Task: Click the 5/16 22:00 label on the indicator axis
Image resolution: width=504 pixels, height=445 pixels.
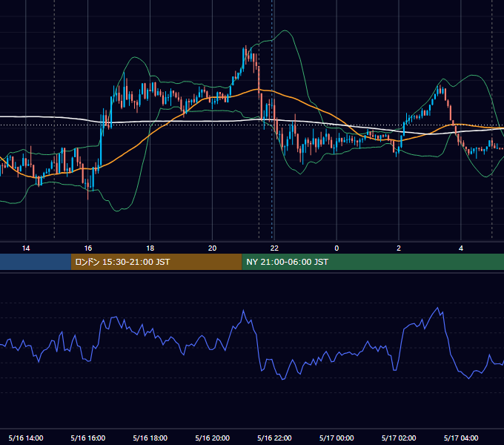Action: point(274,438)
